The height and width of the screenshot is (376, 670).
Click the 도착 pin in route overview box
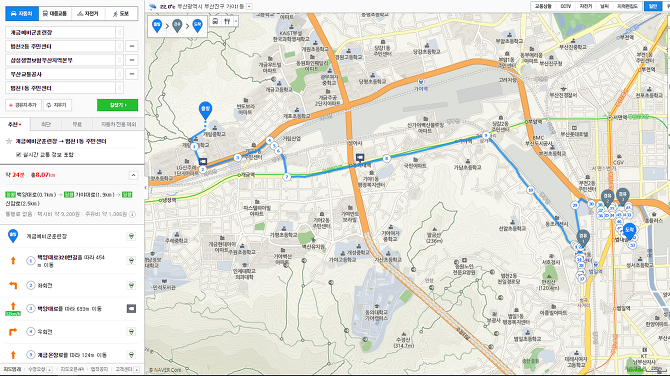pyautogui.click(x=197, y=26)
